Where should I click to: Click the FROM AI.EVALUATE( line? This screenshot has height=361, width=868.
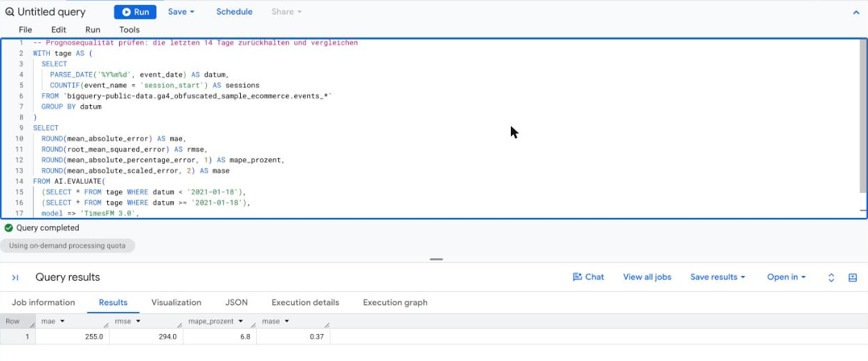[x=69, y=181]
